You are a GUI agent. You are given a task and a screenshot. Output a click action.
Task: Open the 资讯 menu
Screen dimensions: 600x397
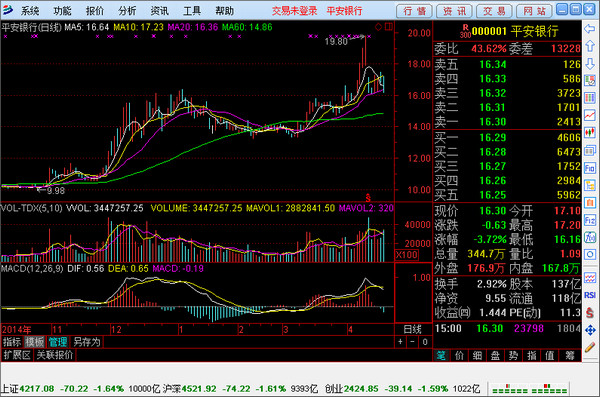159,11
